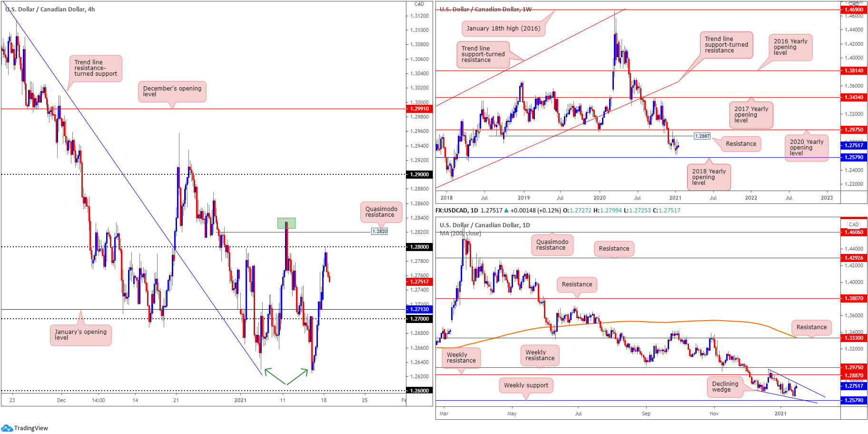868x434 pixels.
Task: Click the black 1.27000 price tag
Action: pyautogui.click(x=419, y=319)
